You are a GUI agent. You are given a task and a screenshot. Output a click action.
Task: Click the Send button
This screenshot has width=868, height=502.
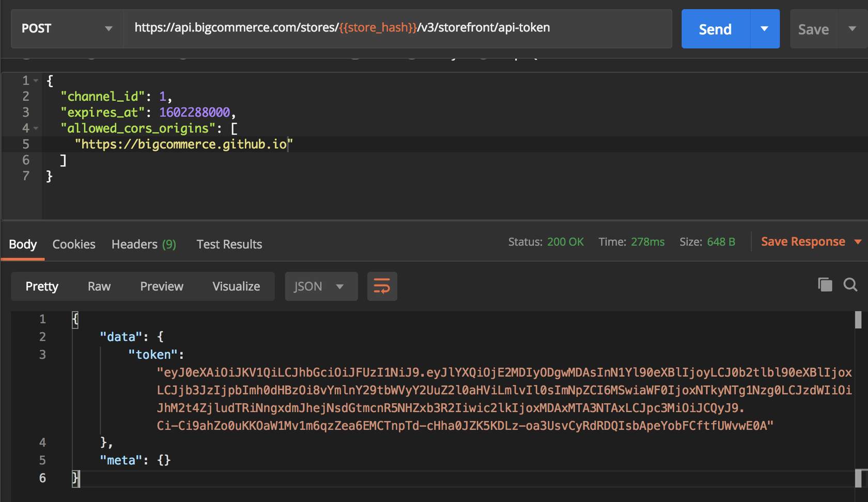point(715,29)
